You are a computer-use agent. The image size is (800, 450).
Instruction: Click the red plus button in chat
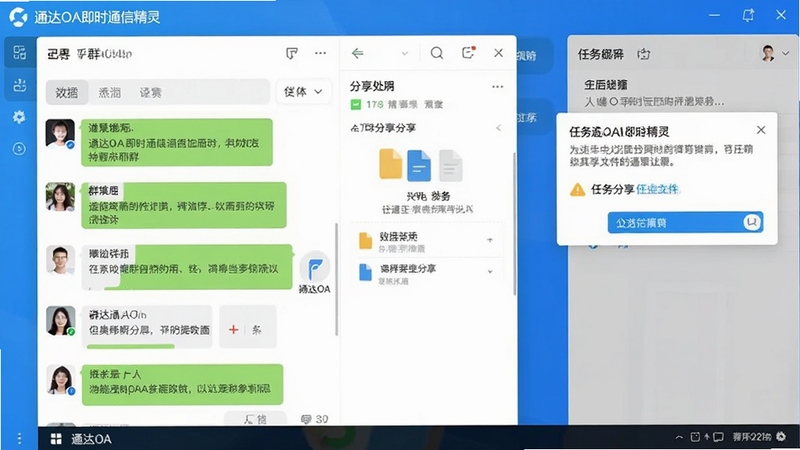(233, 330)
